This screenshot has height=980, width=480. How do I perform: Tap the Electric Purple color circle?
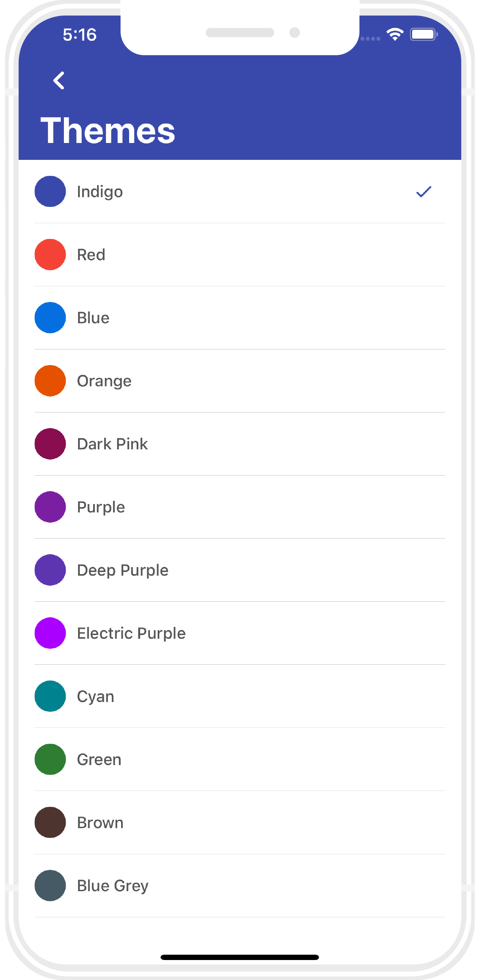coord(50,633)
